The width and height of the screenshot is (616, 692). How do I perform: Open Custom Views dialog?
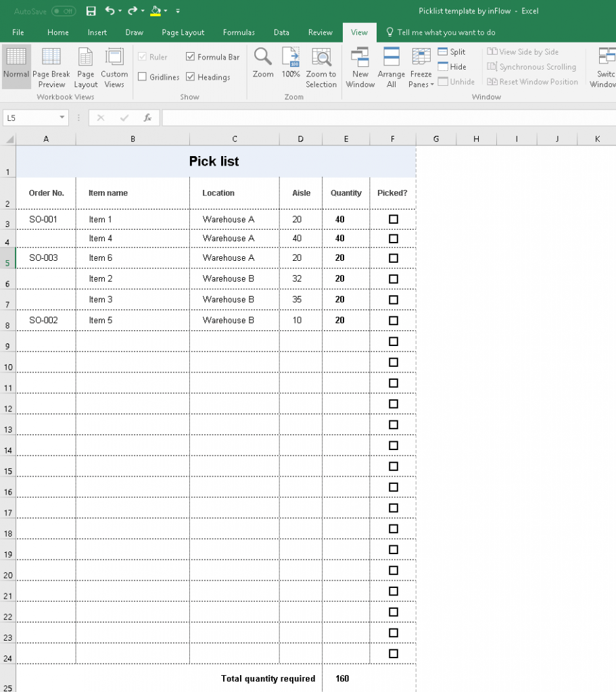click(114, 66)
